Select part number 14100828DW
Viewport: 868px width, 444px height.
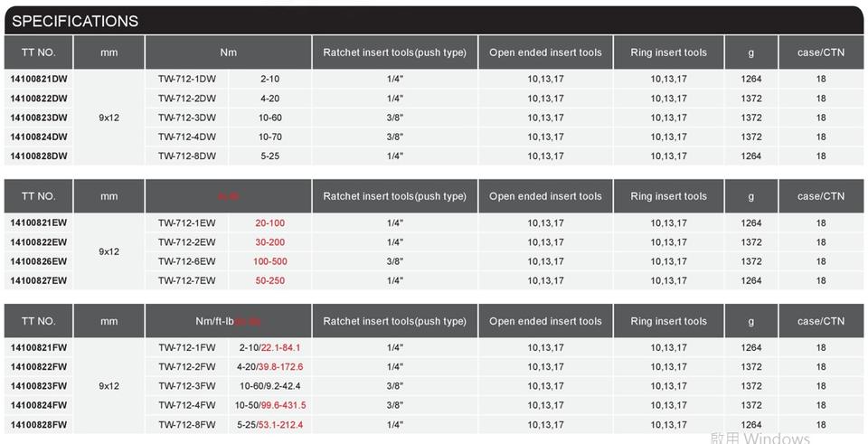[x=39, y=156]
